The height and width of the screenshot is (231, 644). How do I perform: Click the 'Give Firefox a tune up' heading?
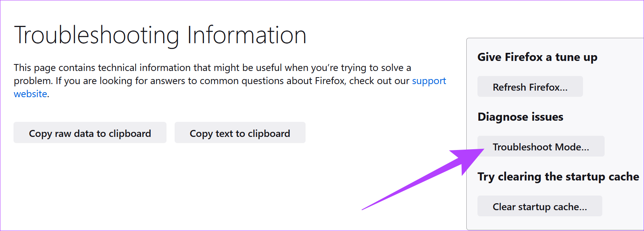tap(537, 57)
